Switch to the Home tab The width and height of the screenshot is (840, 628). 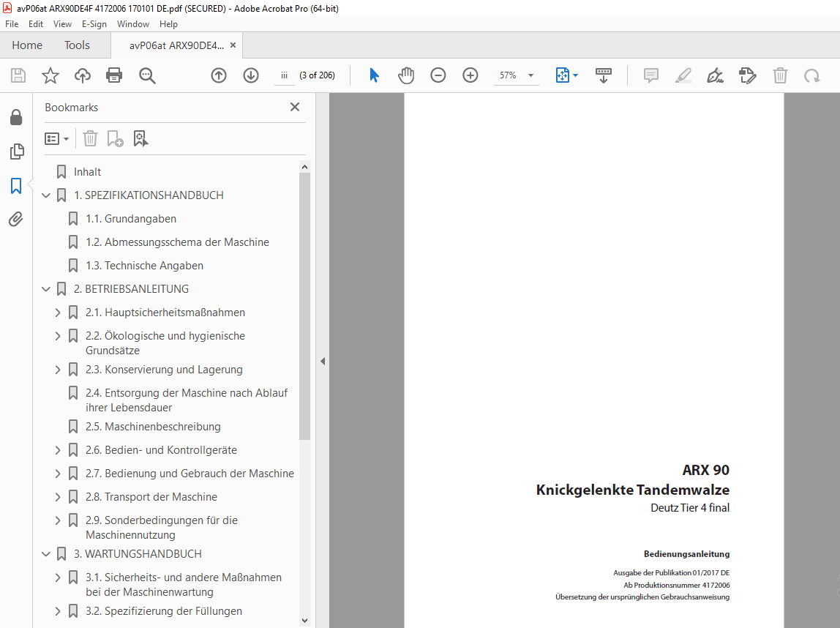pyautogui.click(x=27, y=45)
